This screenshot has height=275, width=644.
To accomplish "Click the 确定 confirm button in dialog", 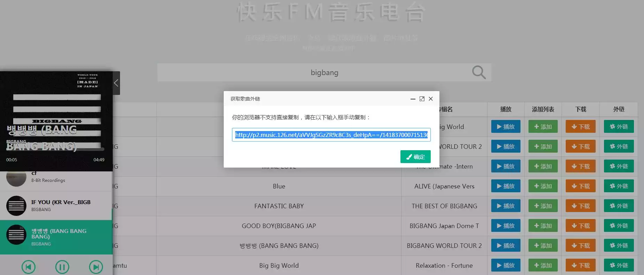I will coord(415,157).
